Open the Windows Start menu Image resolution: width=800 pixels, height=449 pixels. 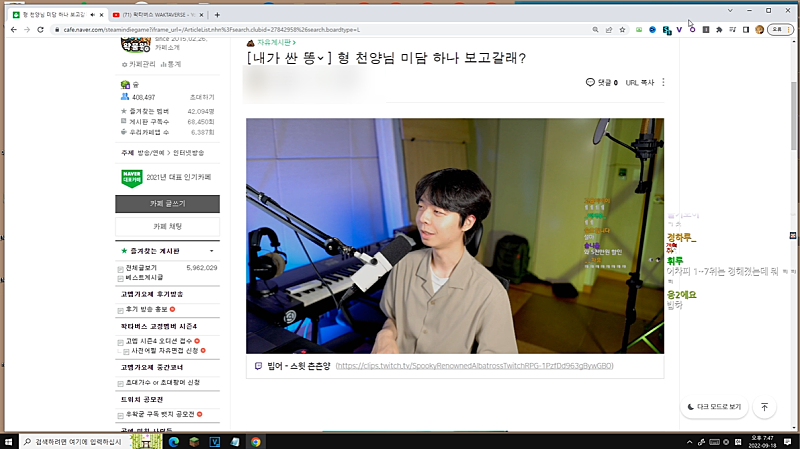[x=9, y=442]
